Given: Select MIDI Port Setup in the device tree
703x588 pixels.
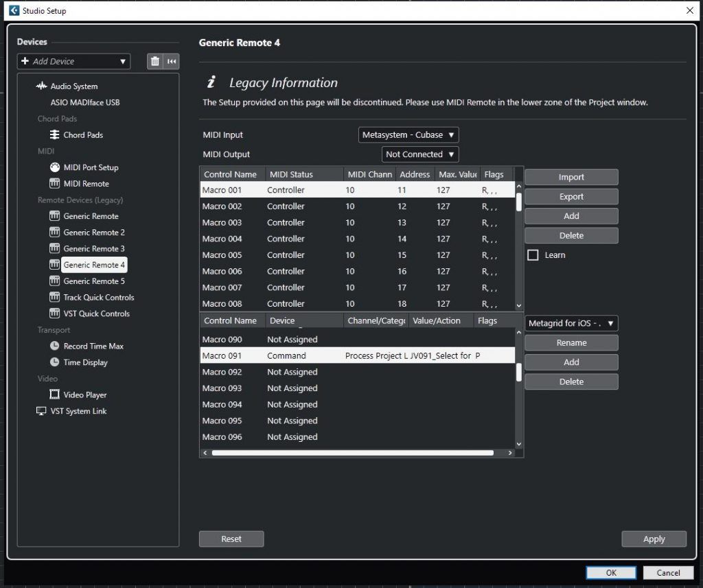Looking at the screenshot, I should (x=91, y=167).
